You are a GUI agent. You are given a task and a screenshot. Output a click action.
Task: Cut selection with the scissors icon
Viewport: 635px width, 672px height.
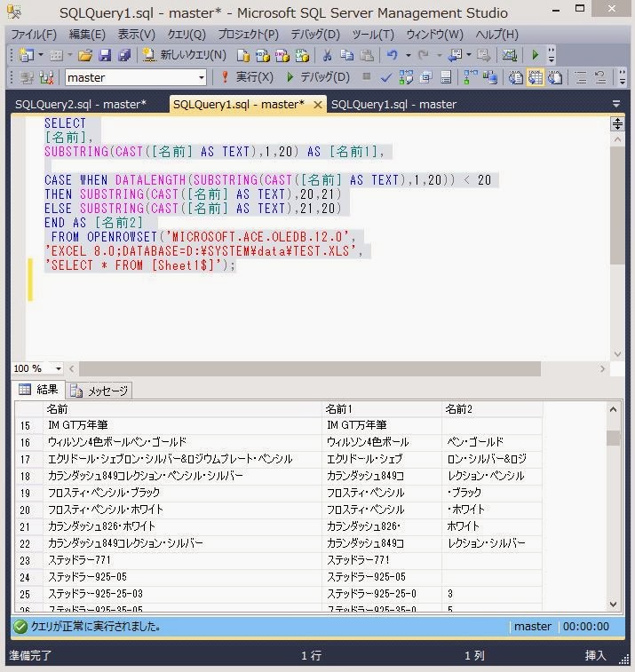coord(327,55)
